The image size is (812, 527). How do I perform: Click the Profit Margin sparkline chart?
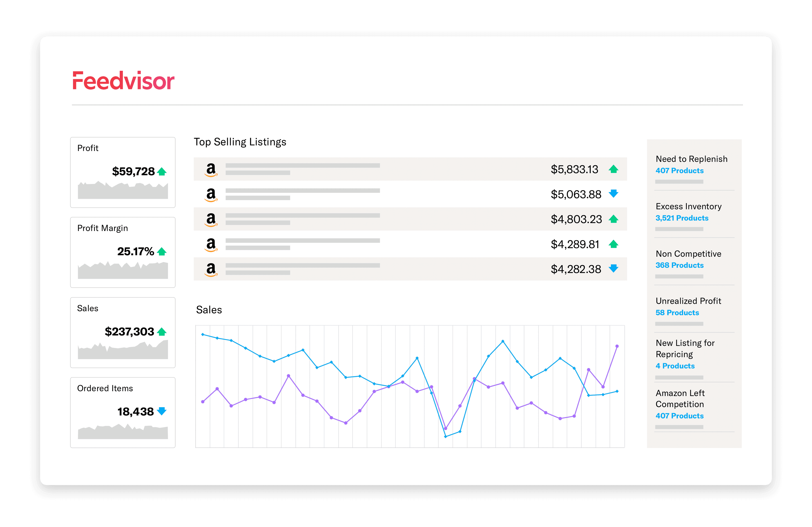coord(123,270)
